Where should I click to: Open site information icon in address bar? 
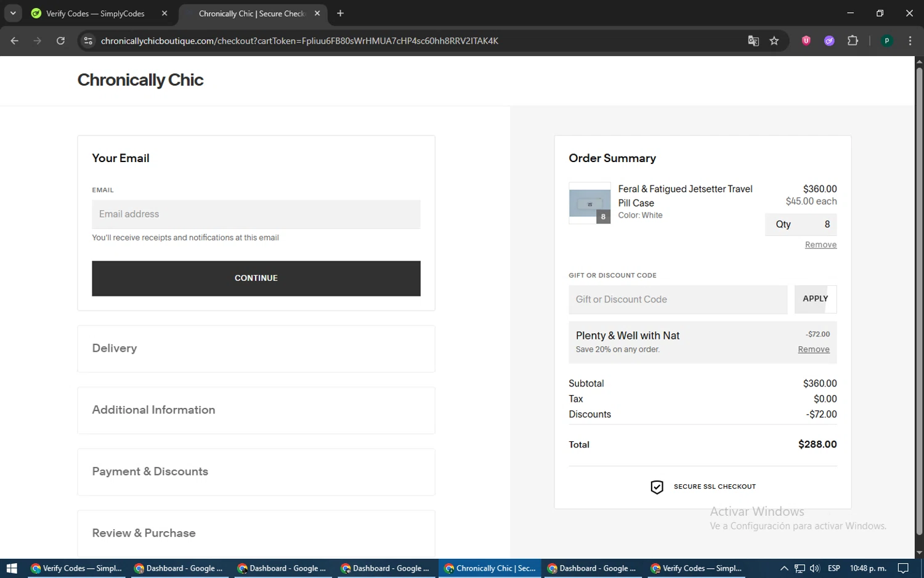88,41
